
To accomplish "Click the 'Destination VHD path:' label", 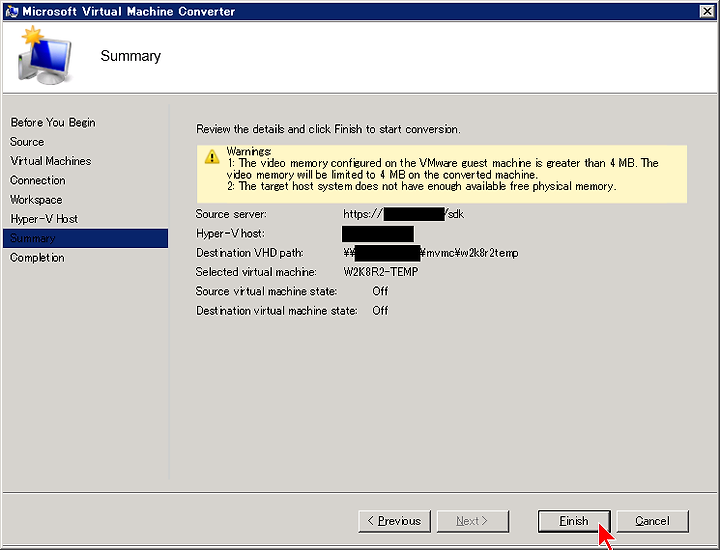I will pos(249,253).
